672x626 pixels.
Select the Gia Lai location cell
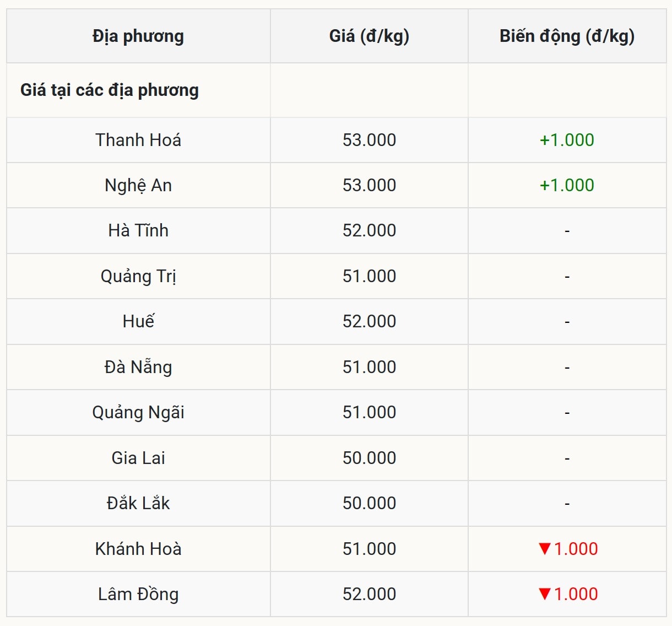138,458
